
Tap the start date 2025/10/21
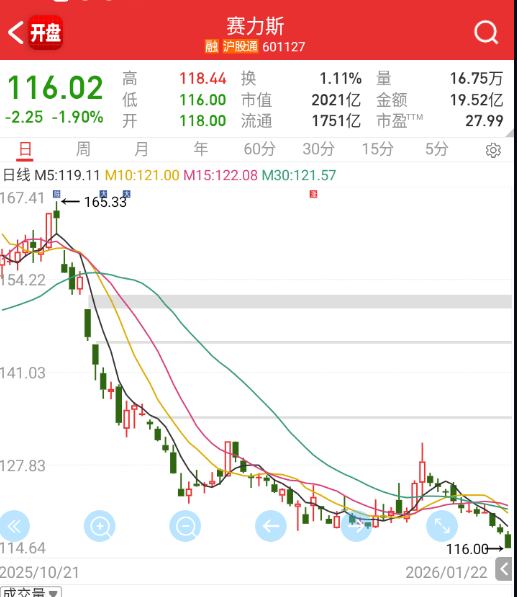coord(39,572)
